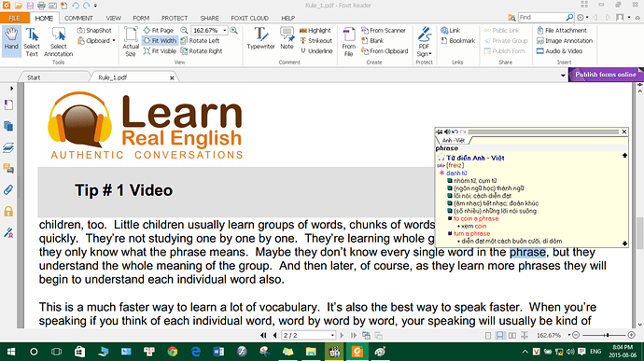Image resolution: width=644 pixels, height=361 pixels.
Task: Rotate the page left
Action: (200, 41)
